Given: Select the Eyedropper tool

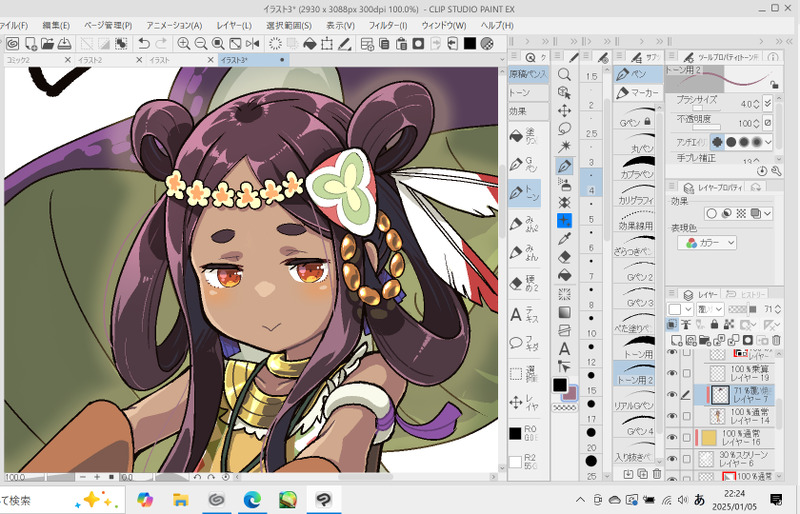Looking at the screenshot, I should point(564,238).
